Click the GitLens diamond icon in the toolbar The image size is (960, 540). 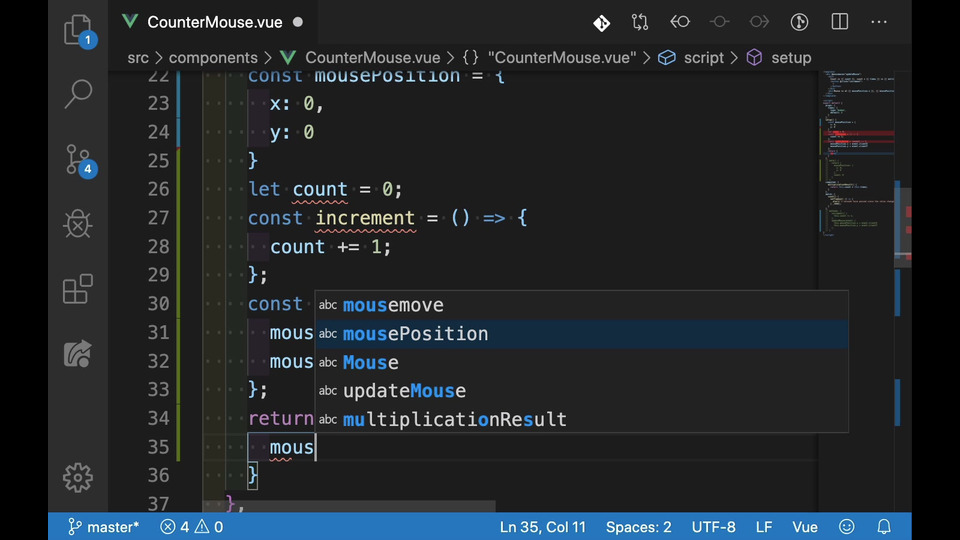pos(601,23)
